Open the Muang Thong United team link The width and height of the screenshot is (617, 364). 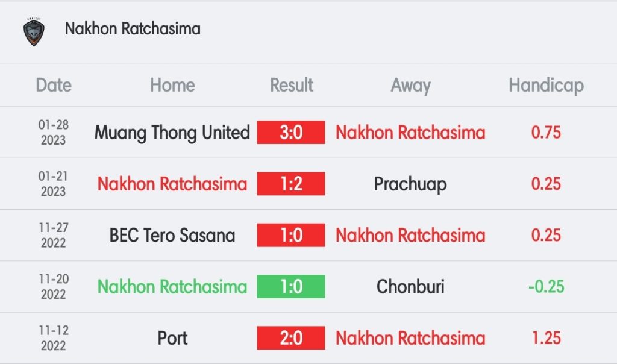click(x=172, y=133)
